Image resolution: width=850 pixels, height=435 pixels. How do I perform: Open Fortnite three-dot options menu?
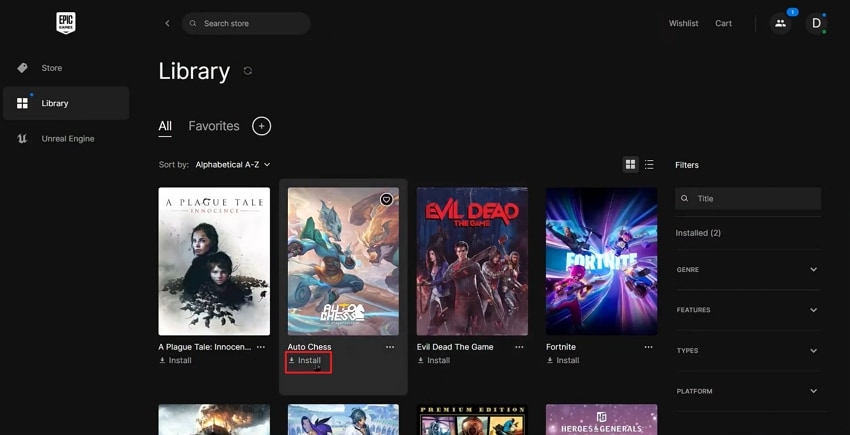click(x=648, y=347)
